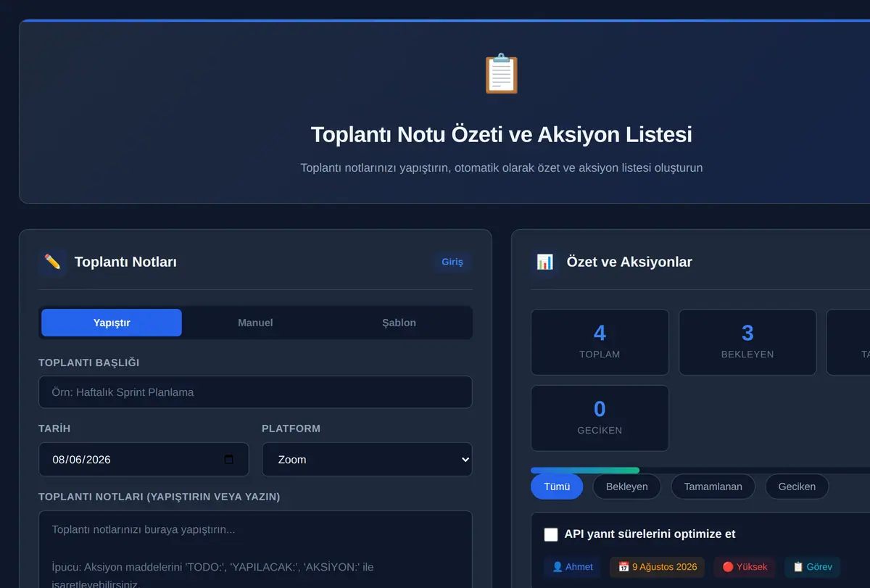Click the date field showing 08/06/2026
Viewport: 870px width, 588px height.
(x=144, y=460)
